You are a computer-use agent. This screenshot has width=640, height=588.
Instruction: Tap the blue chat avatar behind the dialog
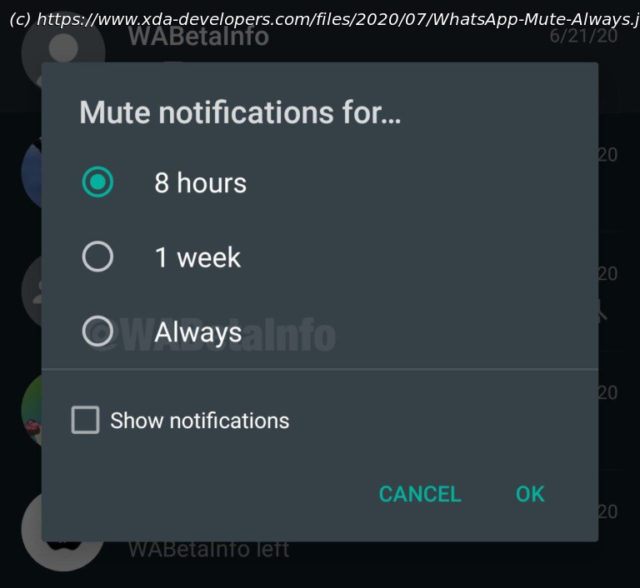[32, 172]
